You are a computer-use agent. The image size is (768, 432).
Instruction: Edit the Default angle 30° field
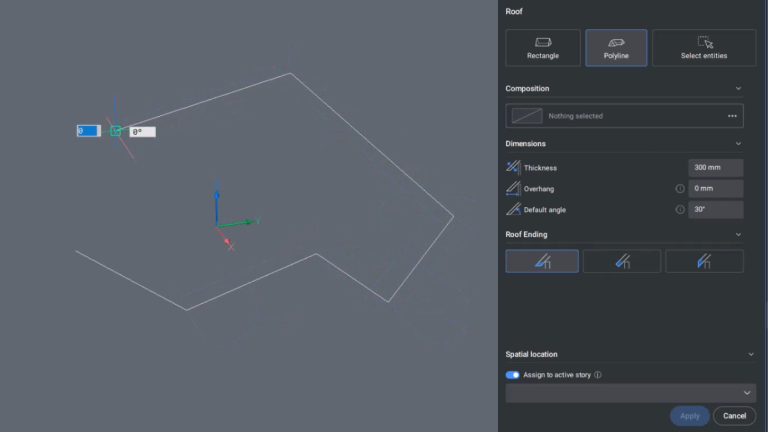point(716,210)
